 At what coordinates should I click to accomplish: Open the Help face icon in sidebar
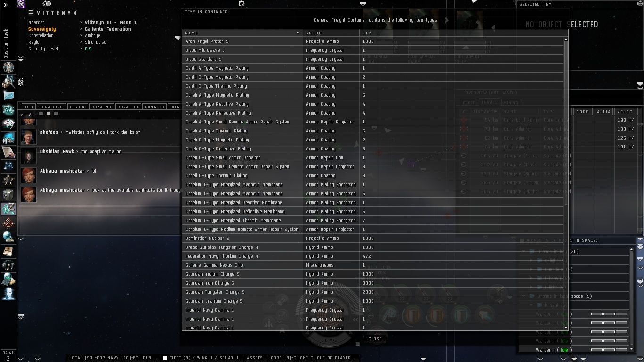coord(8,294)
